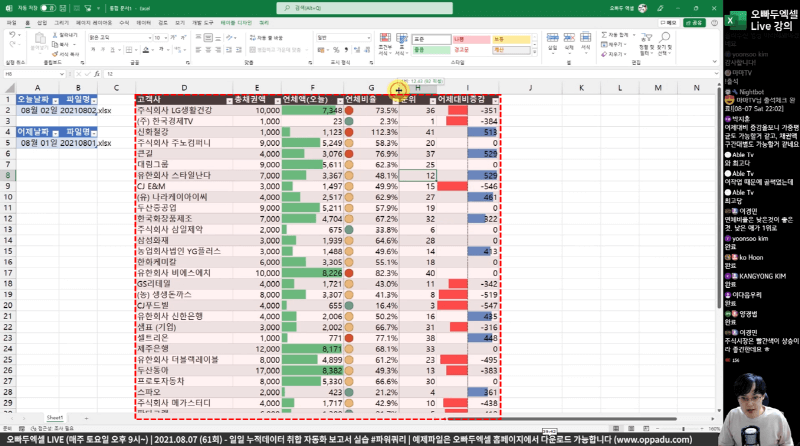
Task: Click the Share (공유) button
Action: (694, 23)
